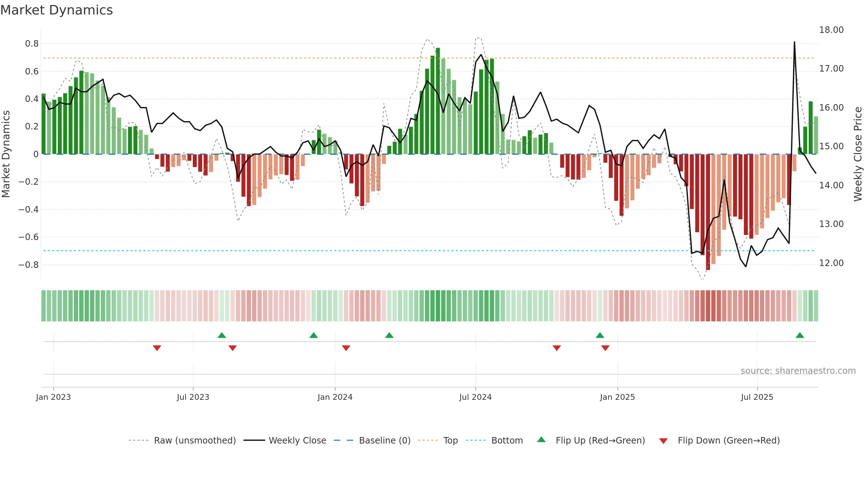Select the first red flip-down marker in 2023

coord(157,348)
